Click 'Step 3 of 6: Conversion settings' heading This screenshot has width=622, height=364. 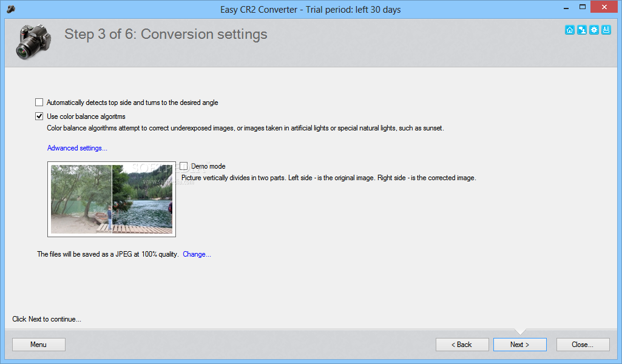166,34
